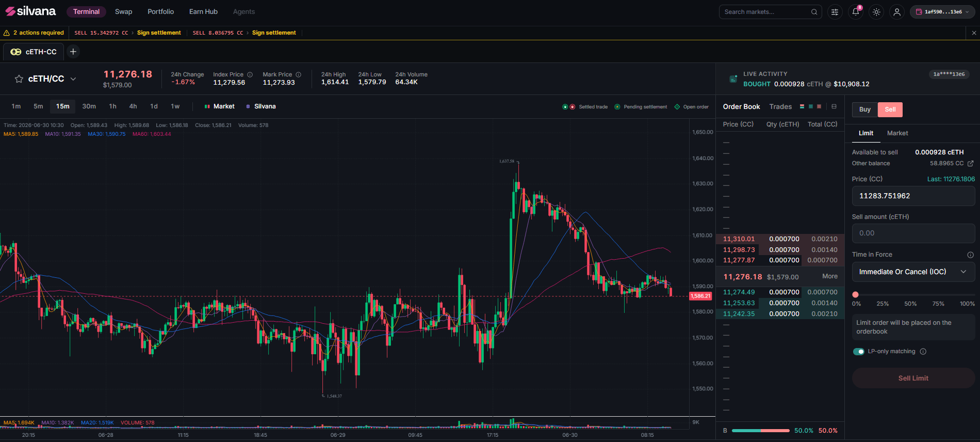980x442 pixels.
Task: Click the Settled trade legend marker
Action: 568,107
